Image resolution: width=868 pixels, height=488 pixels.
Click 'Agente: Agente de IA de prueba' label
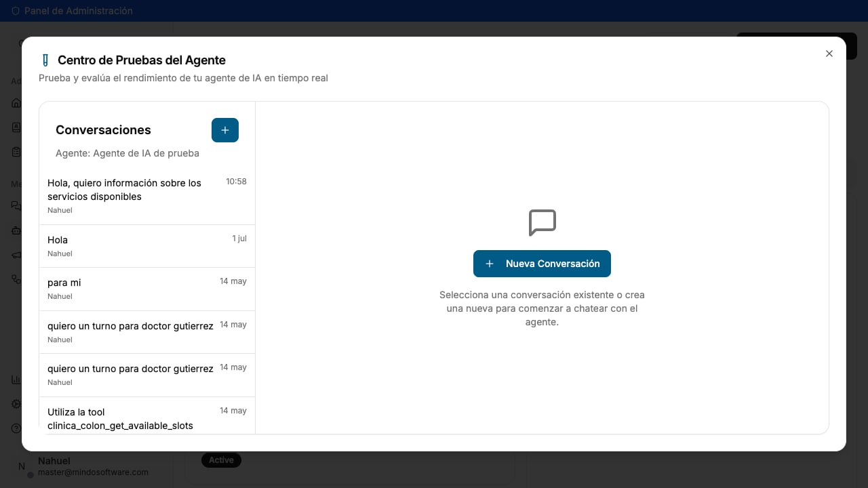[127, 153]
